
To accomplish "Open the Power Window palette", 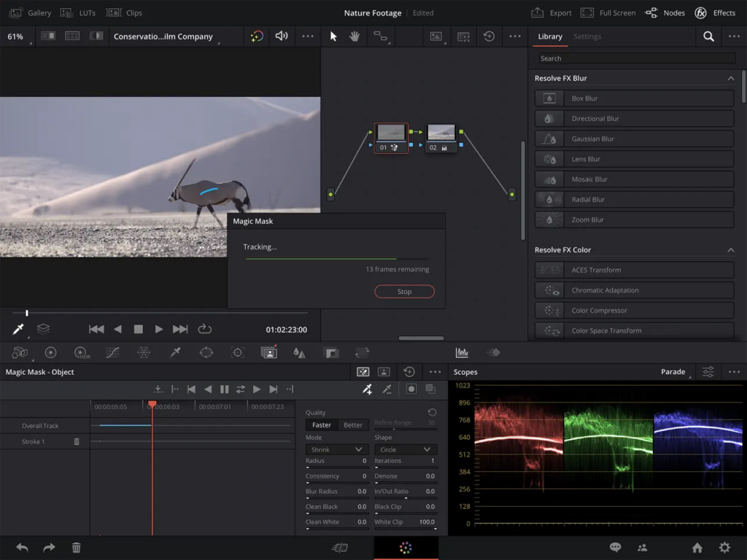I will pyautogui.click(x=206, y=352).
